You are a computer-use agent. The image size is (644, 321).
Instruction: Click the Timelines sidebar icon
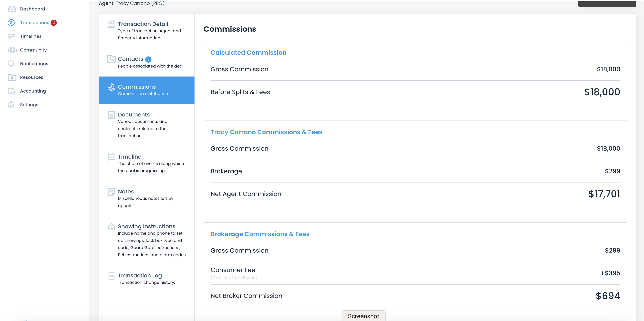[11, 37]
